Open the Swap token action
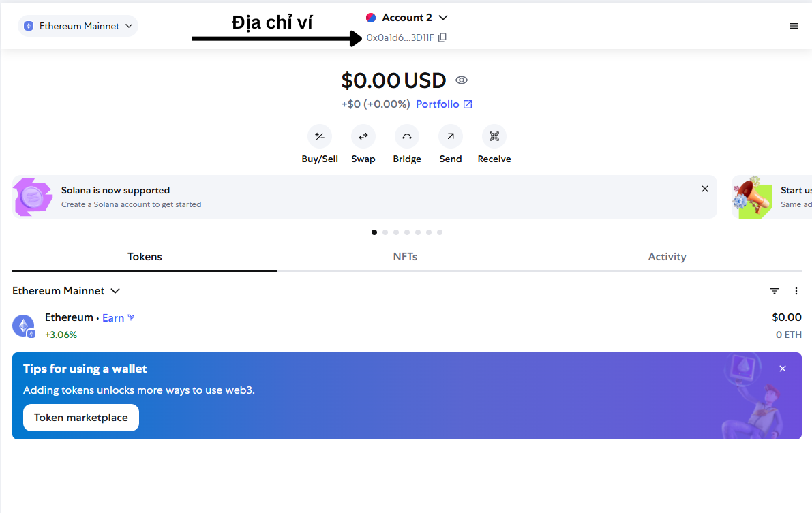Screen dimensions: 812x513 [363, 136]
